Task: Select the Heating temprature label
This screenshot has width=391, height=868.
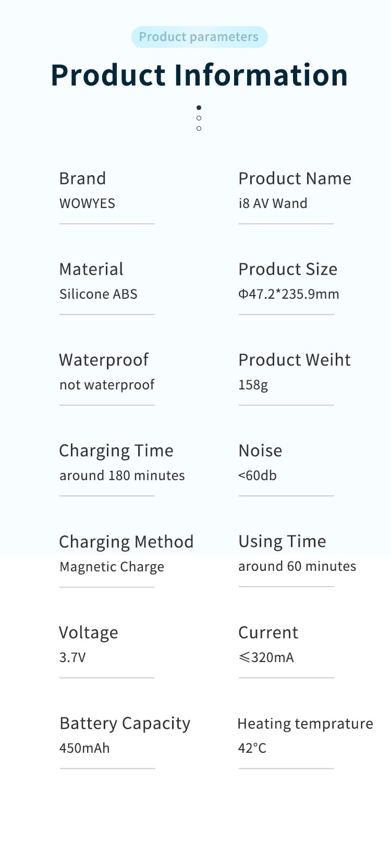Action: click(305, 724)
